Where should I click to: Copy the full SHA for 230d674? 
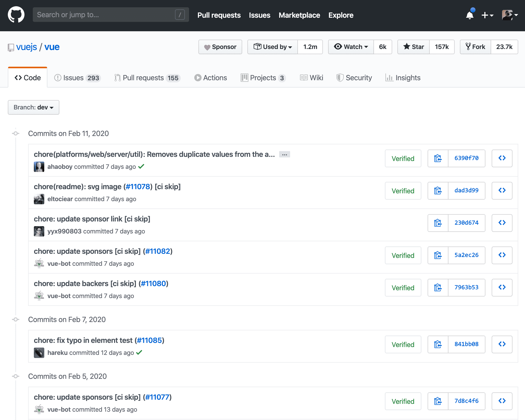[x=438, y=223]
